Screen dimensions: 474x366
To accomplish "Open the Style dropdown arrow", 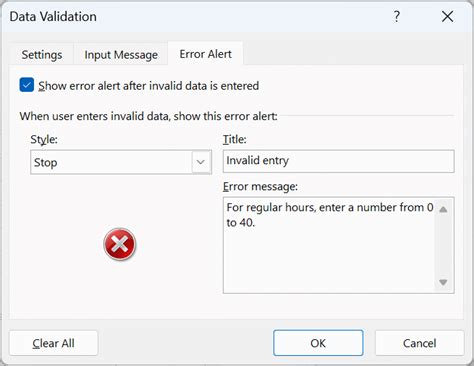I will [x=201, y=162].
